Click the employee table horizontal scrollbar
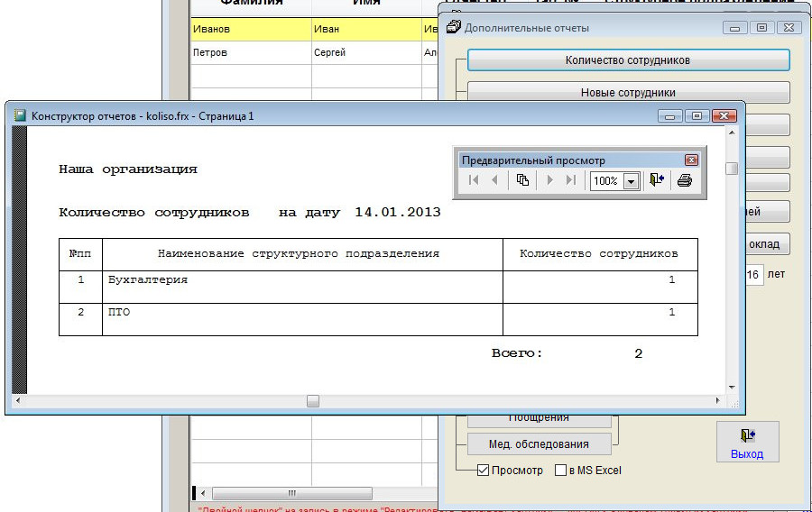The width and height of the screenshot is (812, 512). click(x=292, y=493)
